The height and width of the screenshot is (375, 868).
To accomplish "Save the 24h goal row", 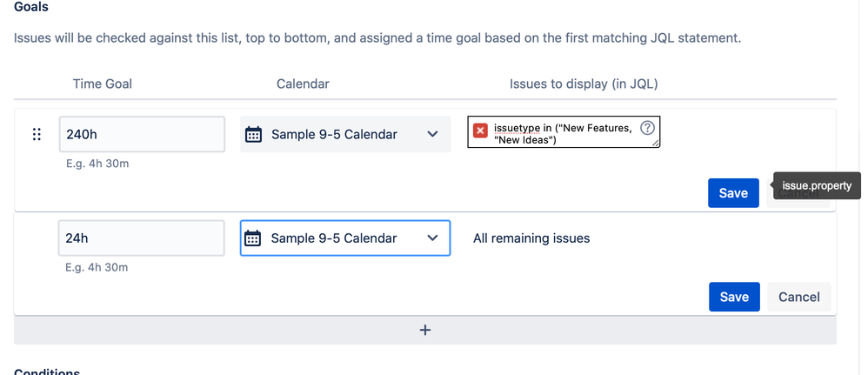I will [x=734, y=297].
